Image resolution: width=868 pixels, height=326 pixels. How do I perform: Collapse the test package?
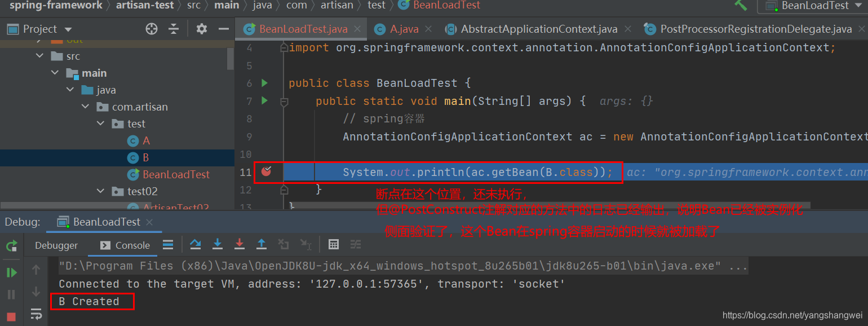100,124
